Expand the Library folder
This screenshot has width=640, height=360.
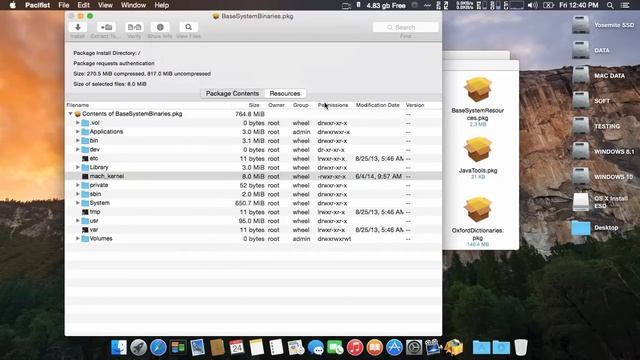[78, 167]
